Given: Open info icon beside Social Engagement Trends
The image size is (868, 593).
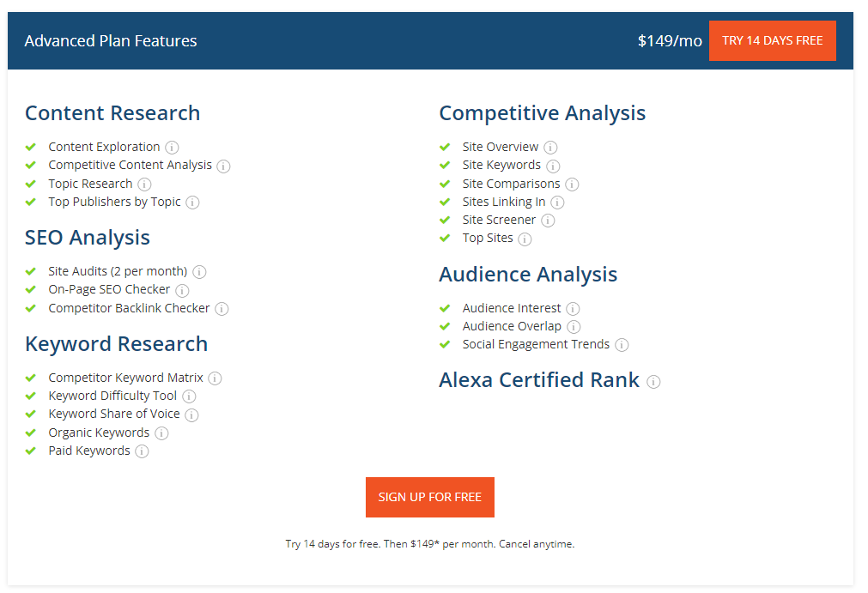Looking at the screenshot, I should tap(622, 345).
